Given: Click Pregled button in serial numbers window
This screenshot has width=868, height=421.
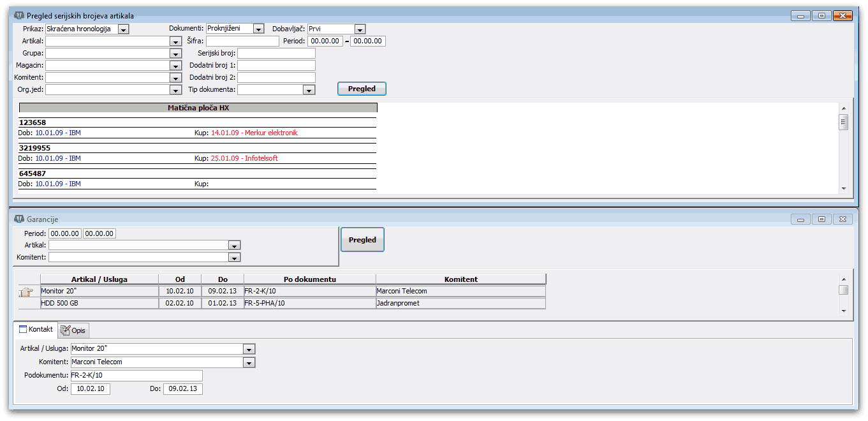Looking at the screenshot, I should pos(362,89).
